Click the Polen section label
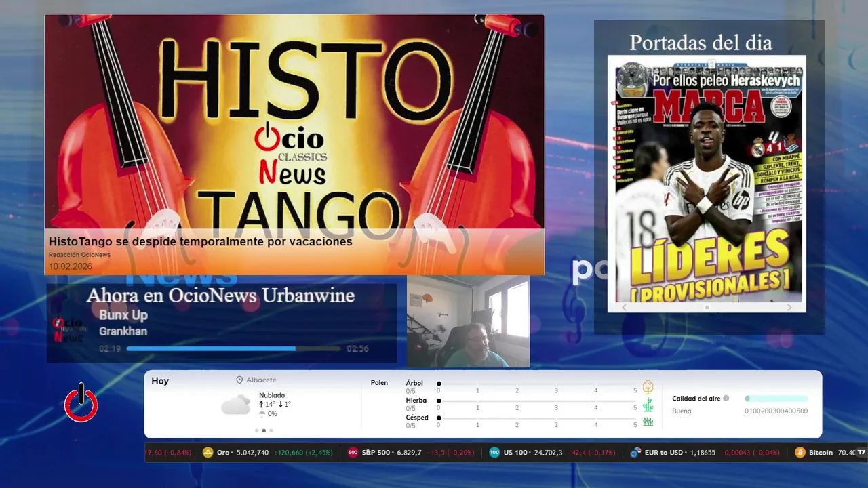Image resolution: width=868 pixels, height=488 pixels. [x=379, y=383]
